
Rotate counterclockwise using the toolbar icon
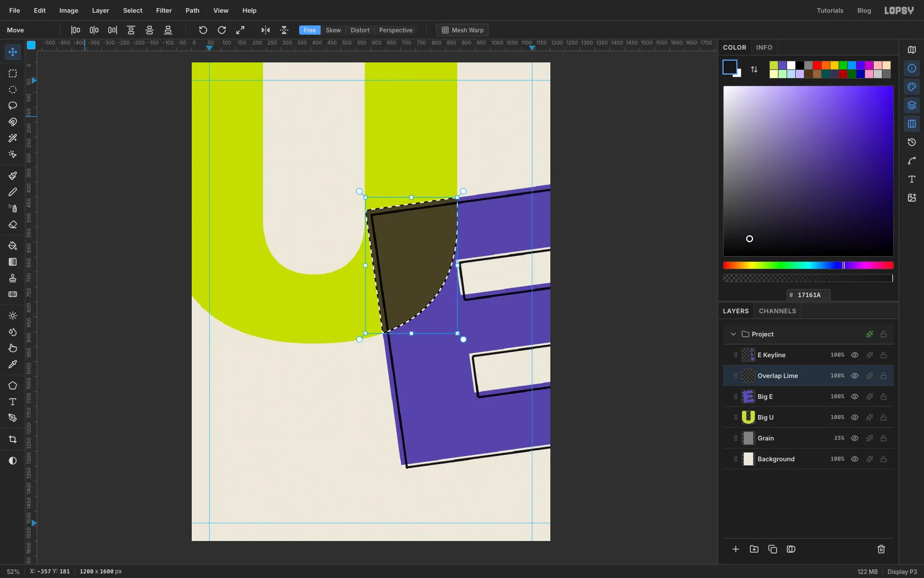pos(203,30)
